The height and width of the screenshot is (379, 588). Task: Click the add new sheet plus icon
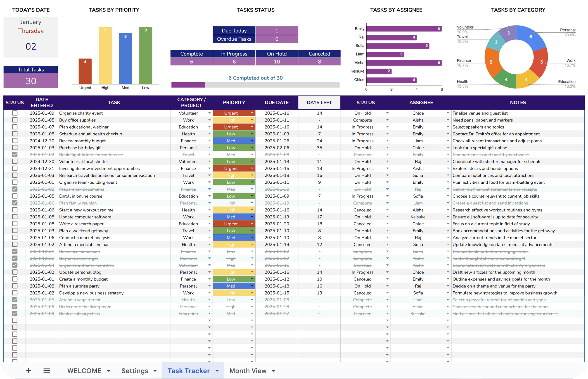(28, 371)
